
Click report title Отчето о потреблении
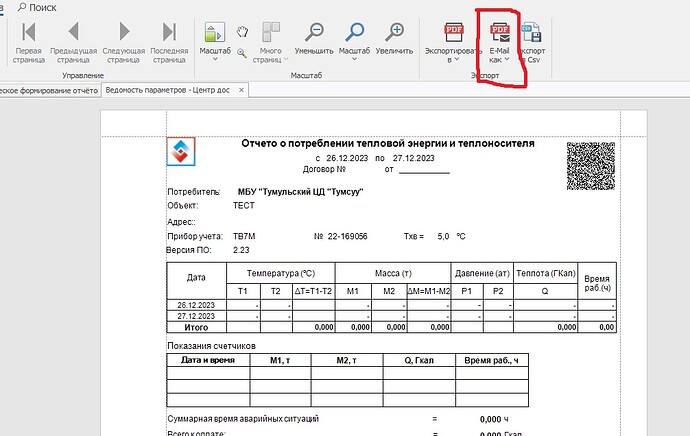[388, 143]
